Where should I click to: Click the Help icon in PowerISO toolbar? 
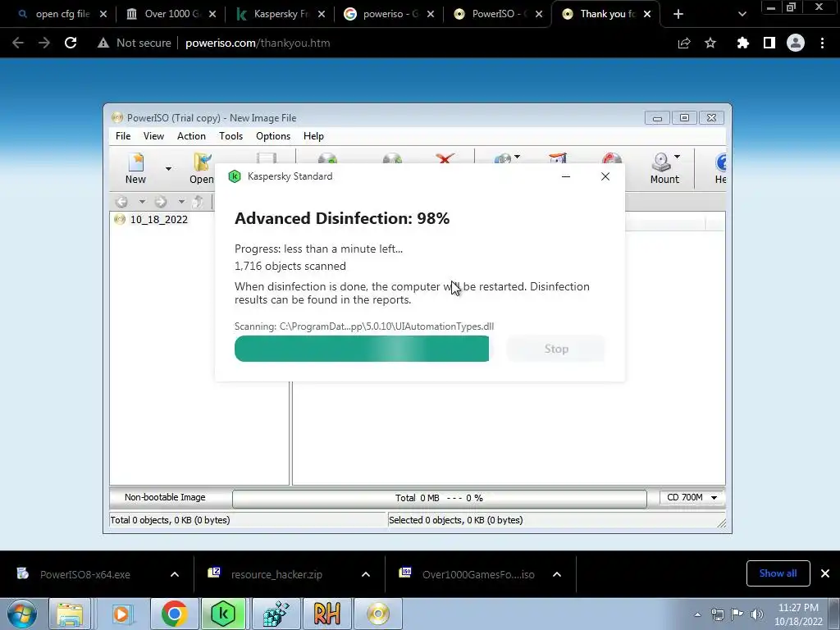721,168
